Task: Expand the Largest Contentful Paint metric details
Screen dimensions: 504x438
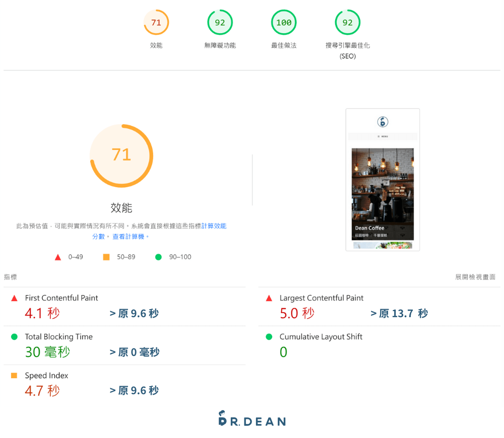Action: point(321,298)
